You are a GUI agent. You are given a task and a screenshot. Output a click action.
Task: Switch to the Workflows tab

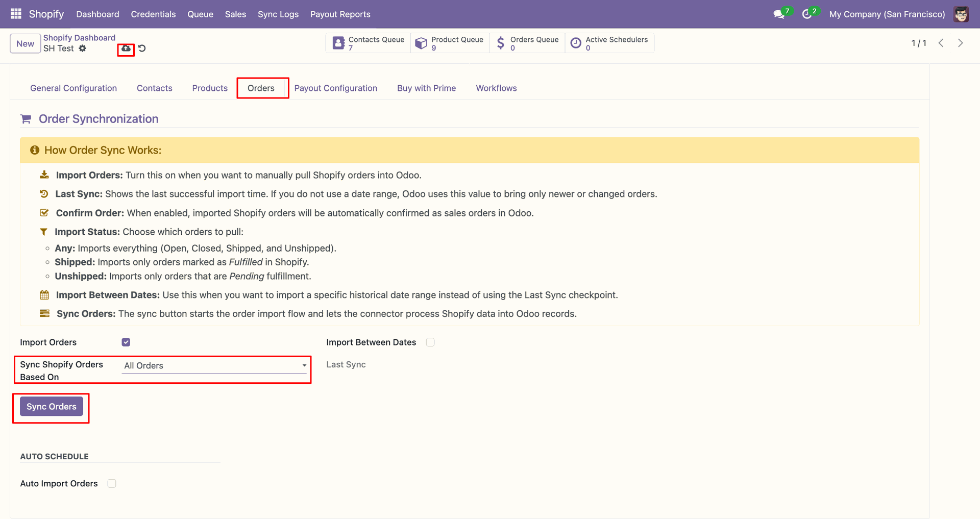point(496,88)
